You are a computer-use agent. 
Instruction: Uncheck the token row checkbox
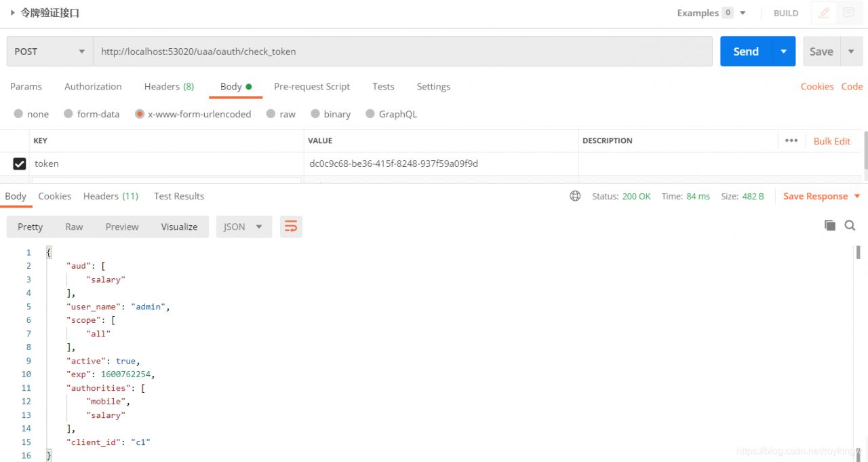(20, 163)
